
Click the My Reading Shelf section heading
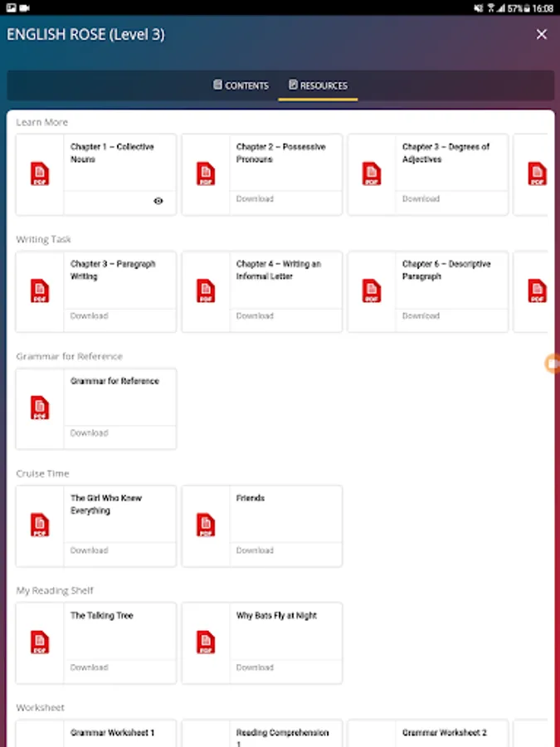click(55, 591)
